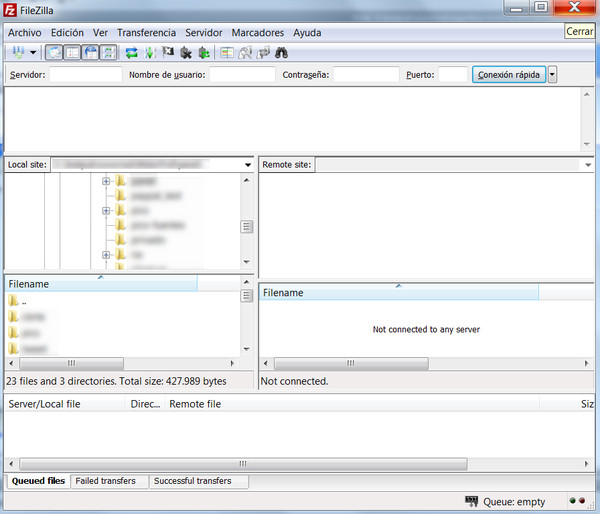Open quick connect history dropdown
600x514 pixels.
pos(552,75)
